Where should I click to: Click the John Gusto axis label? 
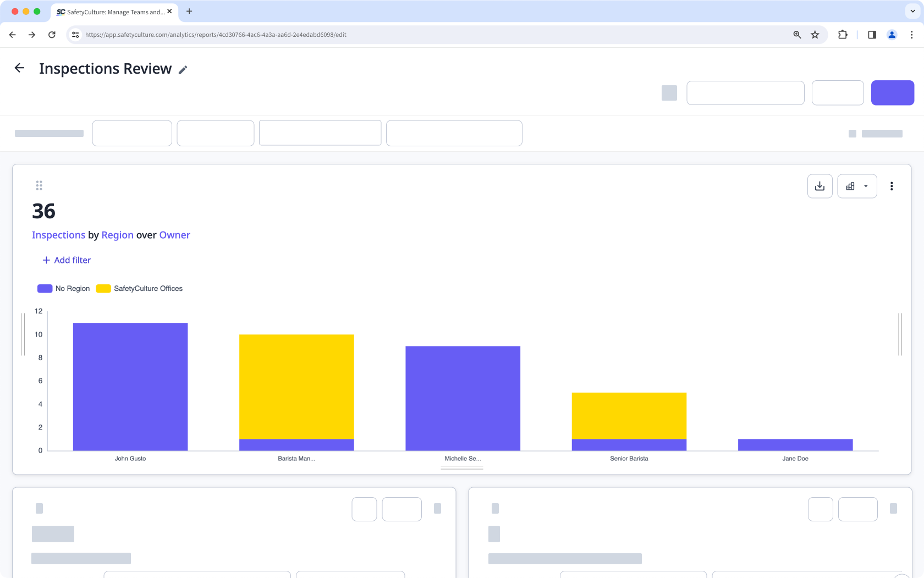(130, 459)
